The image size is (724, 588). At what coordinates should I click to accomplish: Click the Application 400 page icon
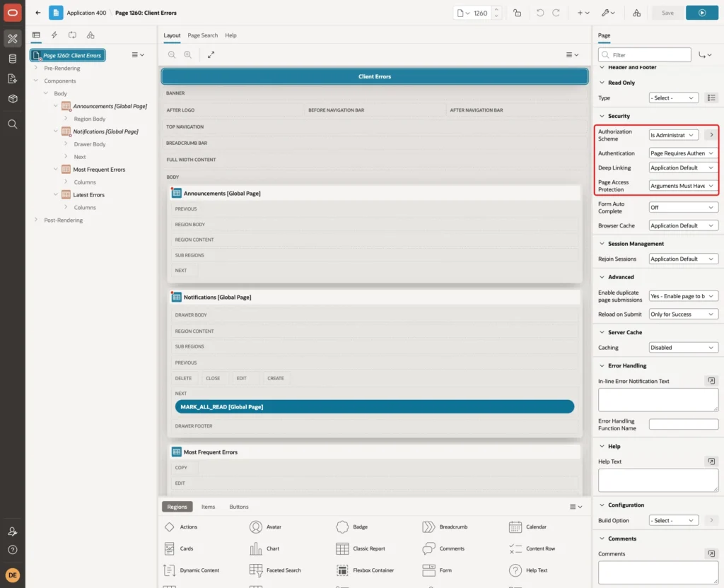(56, 13)
